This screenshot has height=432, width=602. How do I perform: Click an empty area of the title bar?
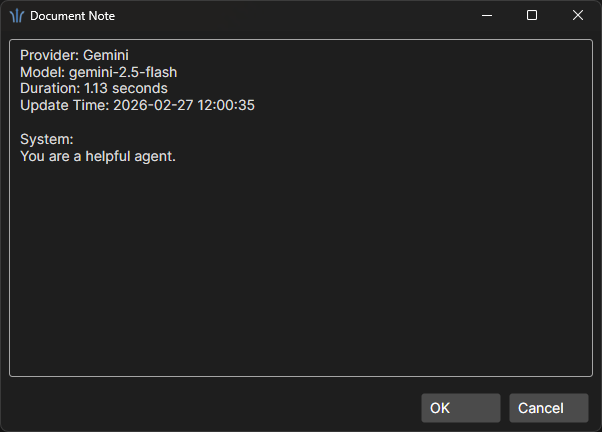(300, 15)
